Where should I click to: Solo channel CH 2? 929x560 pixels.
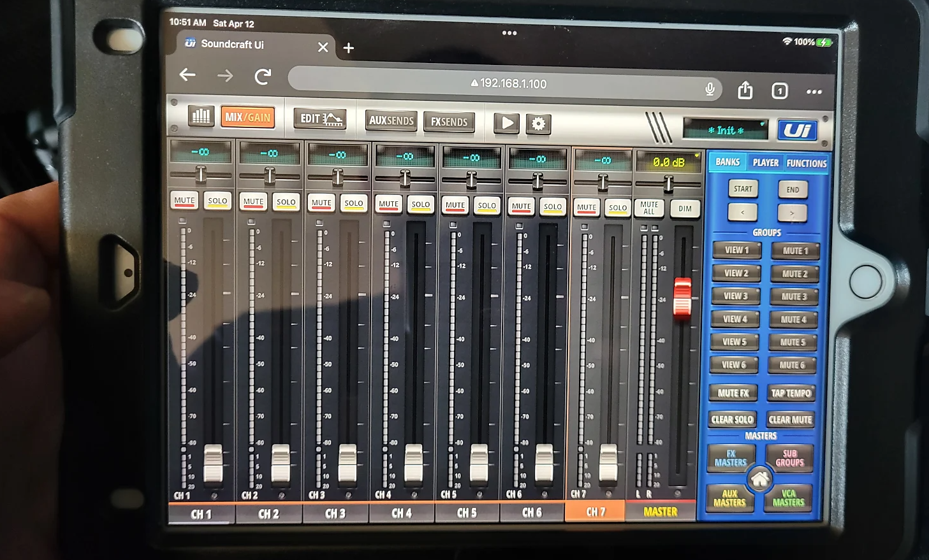click(286, 202)
